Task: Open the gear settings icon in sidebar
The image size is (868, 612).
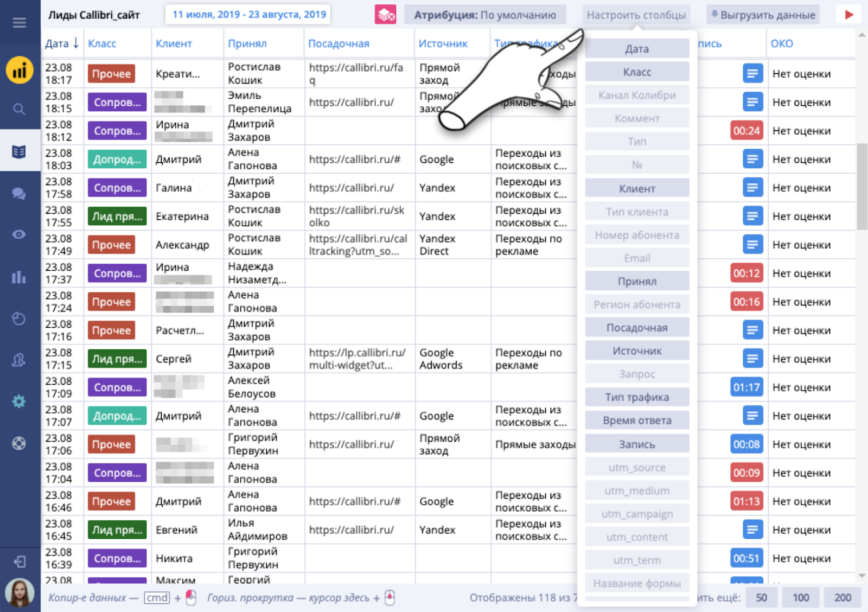Action: pyautogui.click(x=19, y=401)
